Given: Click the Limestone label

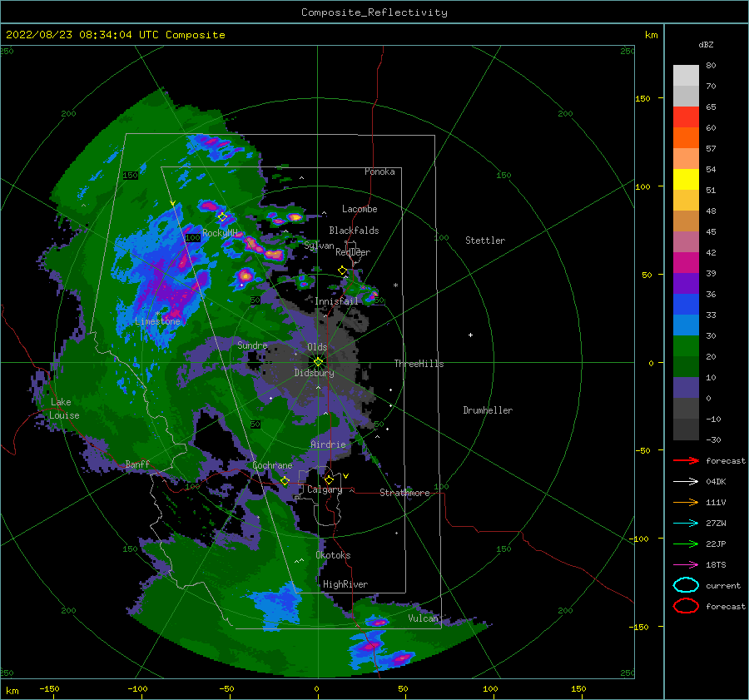Looking at the screenshot, I should click(157, 321).
